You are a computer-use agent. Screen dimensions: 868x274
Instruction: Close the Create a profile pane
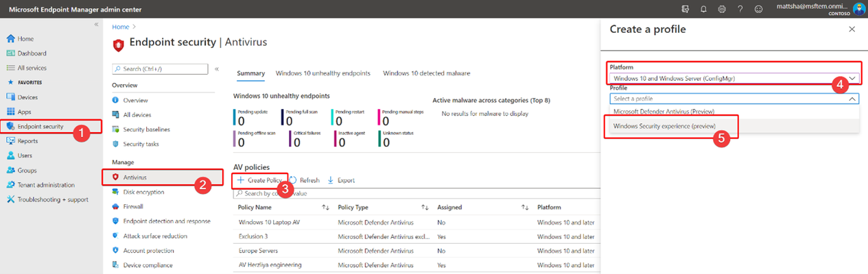pos(852,29)
